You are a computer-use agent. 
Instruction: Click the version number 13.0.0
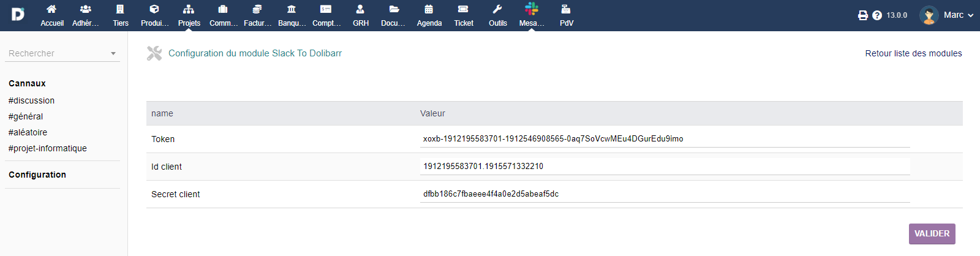(x=897, y=15)
